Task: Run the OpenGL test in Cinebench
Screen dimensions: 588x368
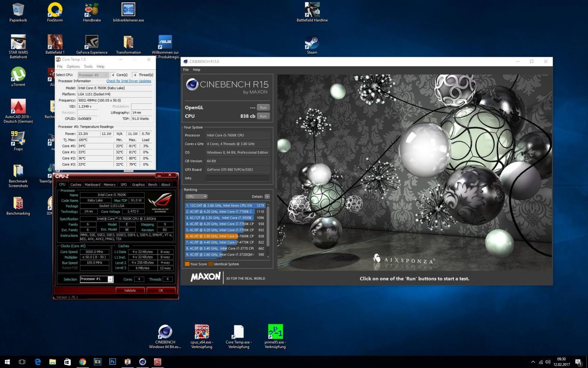Action: (263, 108)
